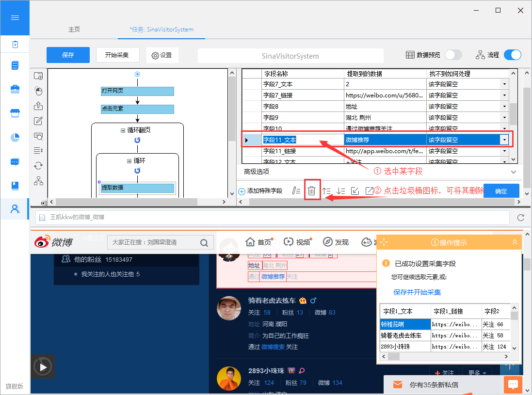The width and height of the screenshot is (532, 395).
Task: Move selected field up icon
Action: [x=326, y=191]
